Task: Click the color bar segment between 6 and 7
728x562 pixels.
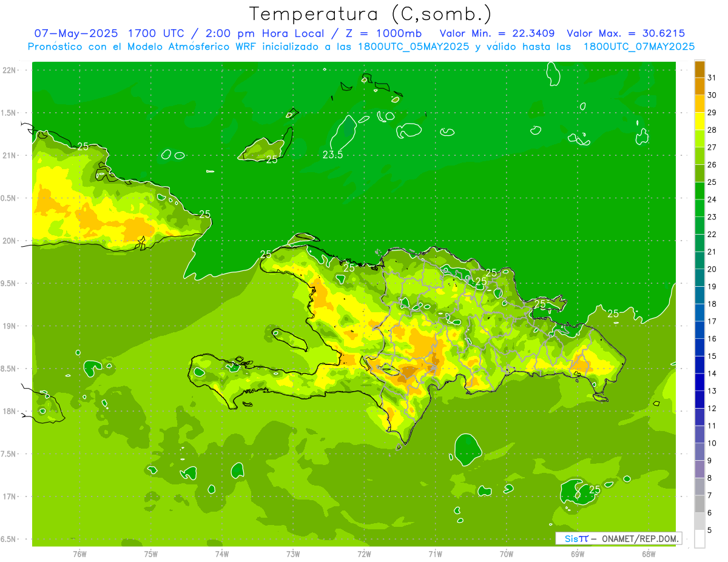Action: click(x=699, y=504)
